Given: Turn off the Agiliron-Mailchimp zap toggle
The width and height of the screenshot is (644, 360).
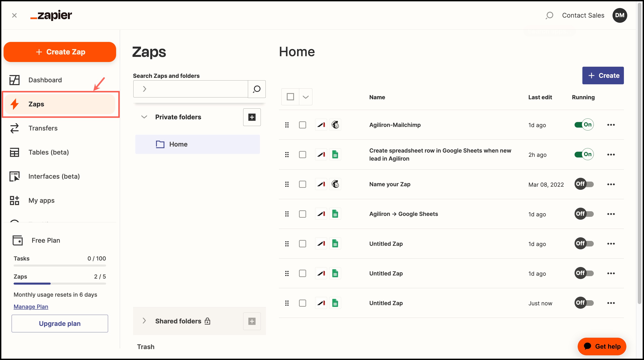Looking at the screenshot, I should pyautogui.click(x=584, y=125).
